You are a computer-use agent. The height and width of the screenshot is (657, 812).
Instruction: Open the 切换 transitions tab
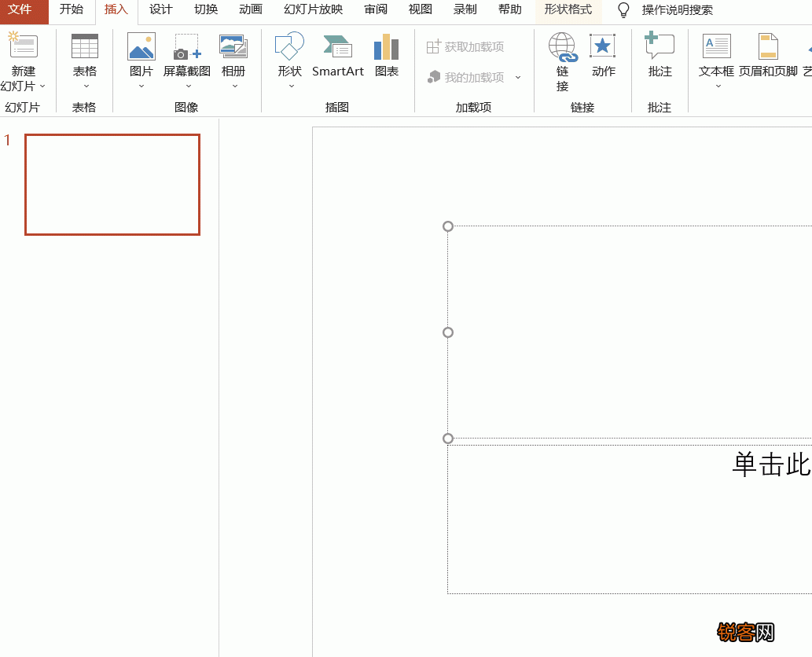click(x=206, y=9)
